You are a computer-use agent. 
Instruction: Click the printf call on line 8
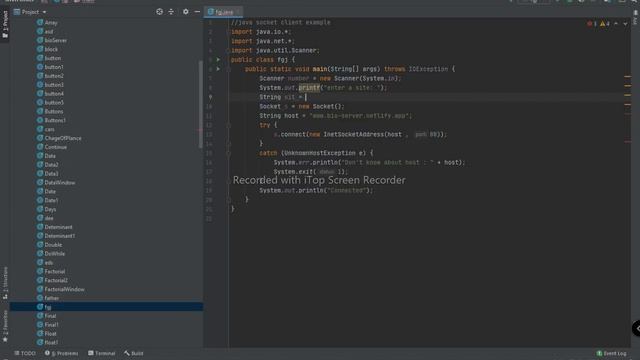309,88
